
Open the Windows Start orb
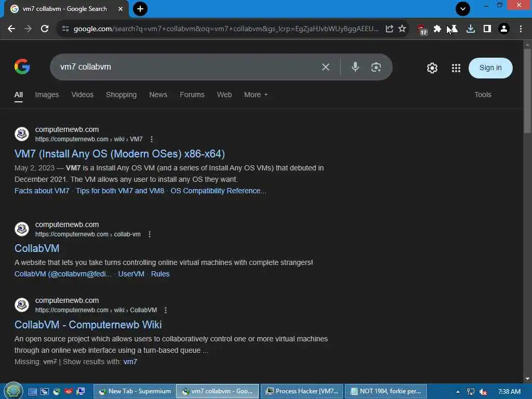[x=13, y=391]
